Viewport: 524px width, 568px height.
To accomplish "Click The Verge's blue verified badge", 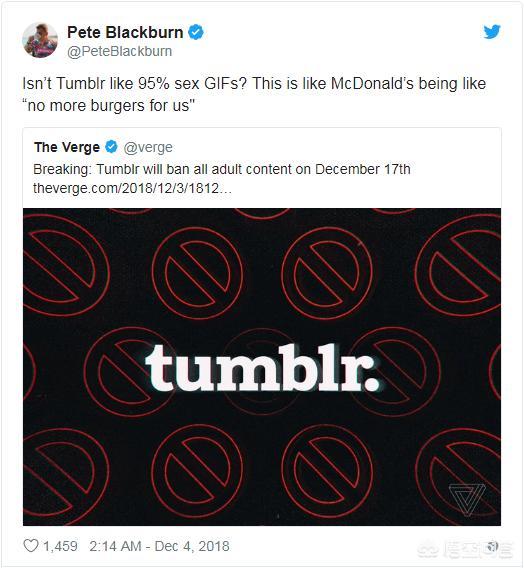I will coord(111,147).
